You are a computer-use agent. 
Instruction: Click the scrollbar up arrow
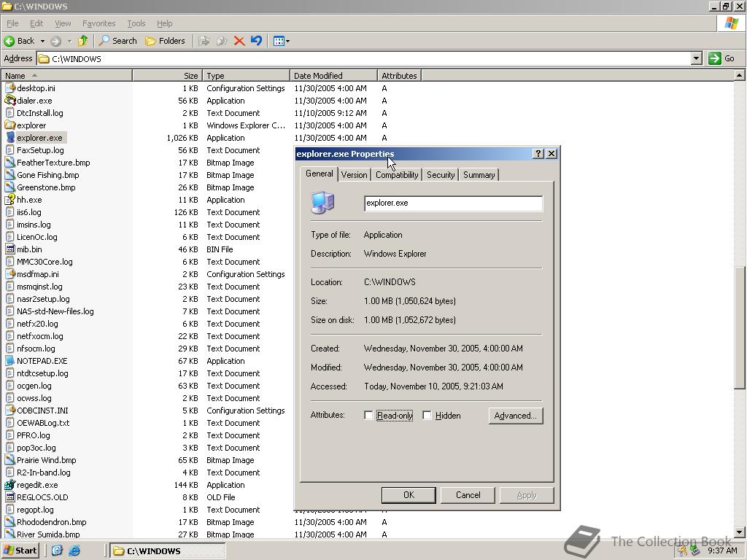(x=739, y=76)
